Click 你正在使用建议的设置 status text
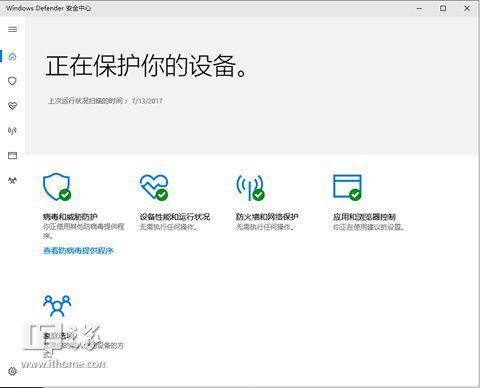 pyautogui.click(x=369, y=227)
